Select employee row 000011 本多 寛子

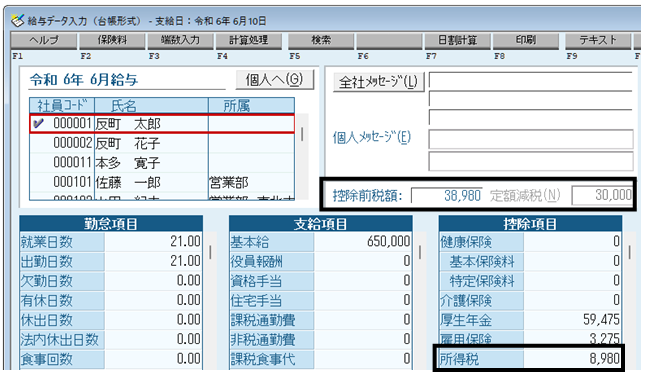[x=162, y=163]
